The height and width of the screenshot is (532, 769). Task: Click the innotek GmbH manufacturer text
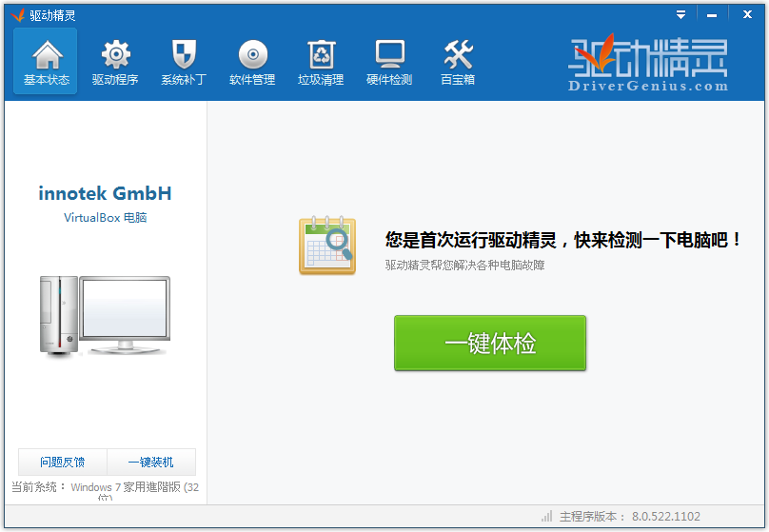pos(105,193)
